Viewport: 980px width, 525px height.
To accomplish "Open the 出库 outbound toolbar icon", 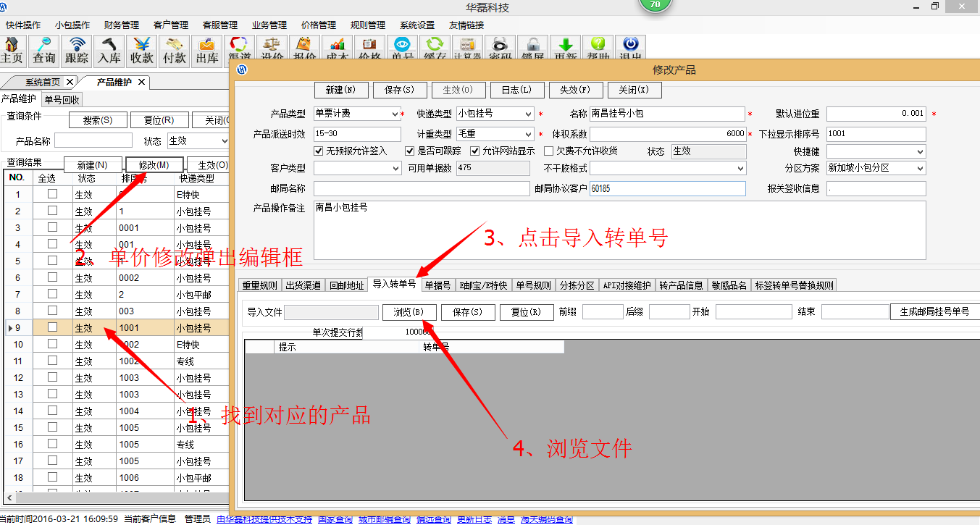I will pyautogui.click(x=207, y=49).
